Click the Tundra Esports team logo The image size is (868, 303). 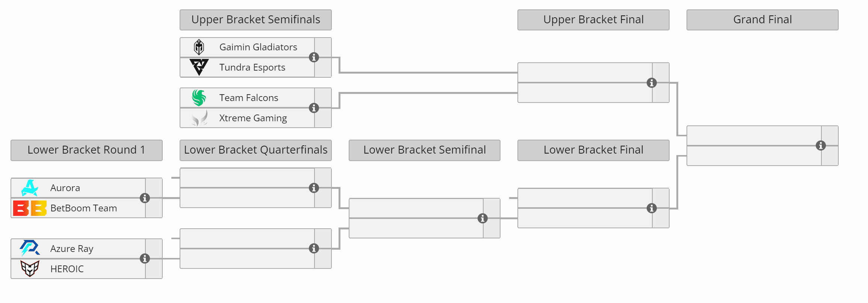(199, 67)
